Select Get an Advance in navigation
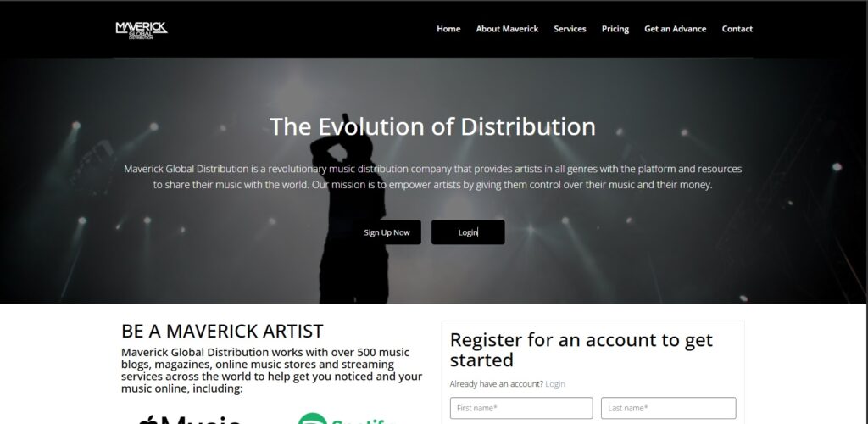Image resolution: width=868 pixels, height=424 pixels. [675, 29]
